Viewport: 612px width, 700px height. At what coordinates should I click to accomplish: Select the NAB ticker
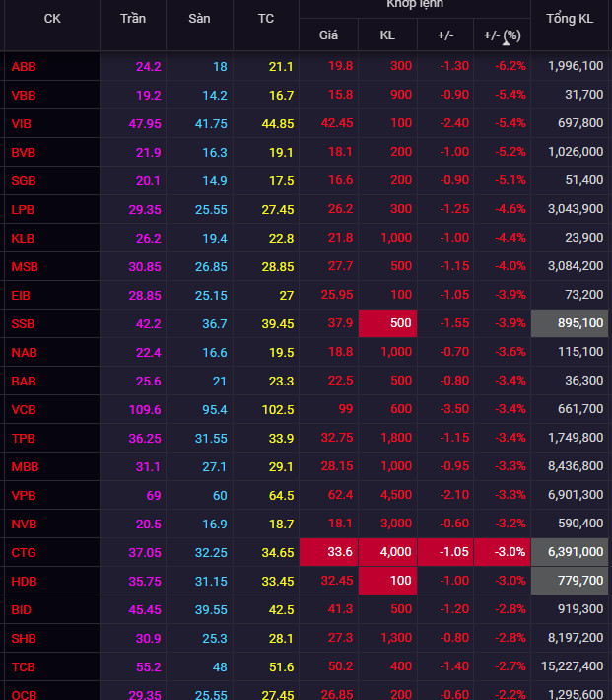coord(24,353)
